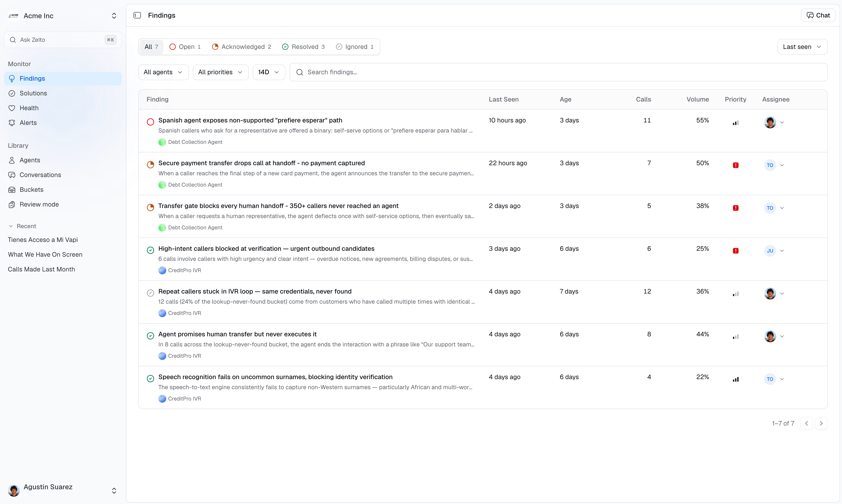Open recent item Calls Made Last Month
This screenshot has width=842, height=504.
coord(42,269)
